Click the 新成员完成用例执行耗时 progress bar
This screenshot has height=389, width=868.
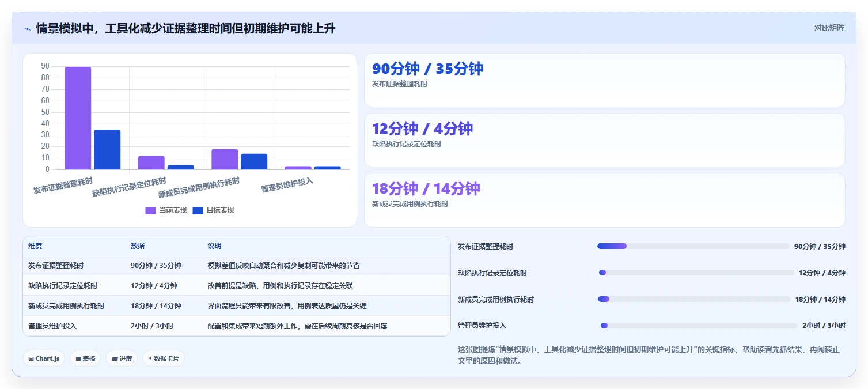tap(694, 299)
